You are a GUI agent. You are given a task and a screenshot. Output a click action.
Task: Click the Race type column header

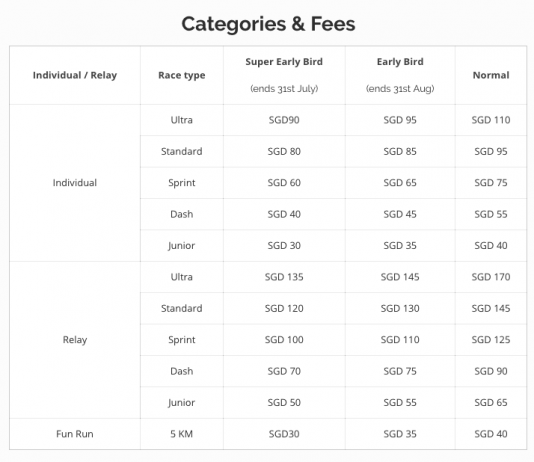point(182,75)
